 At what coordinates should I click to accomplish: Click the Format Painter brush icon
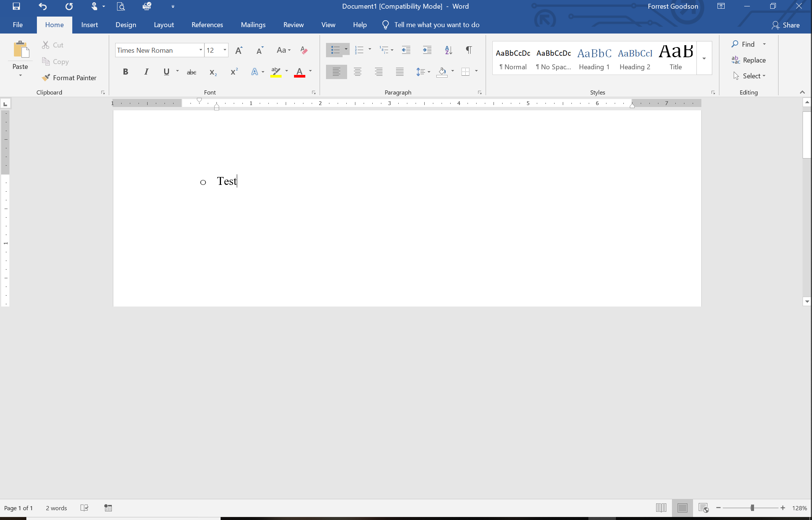click(46, 78)
